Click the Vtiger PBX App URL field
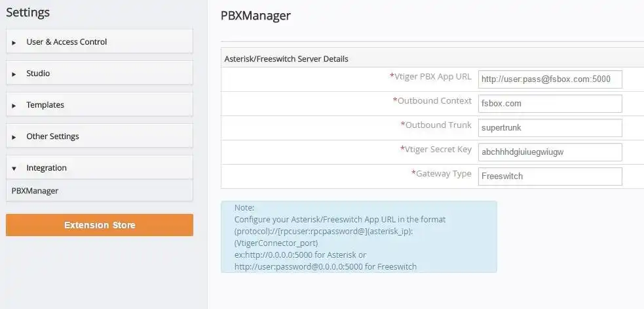The height and width of the screenshot is (309, 644). pos(549,79)
